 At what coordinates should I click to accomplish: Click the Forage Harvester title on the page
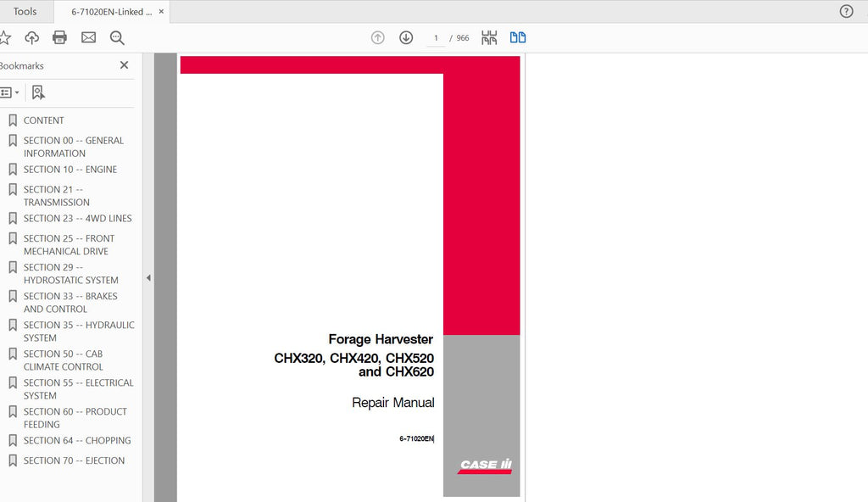click(381, 339)
